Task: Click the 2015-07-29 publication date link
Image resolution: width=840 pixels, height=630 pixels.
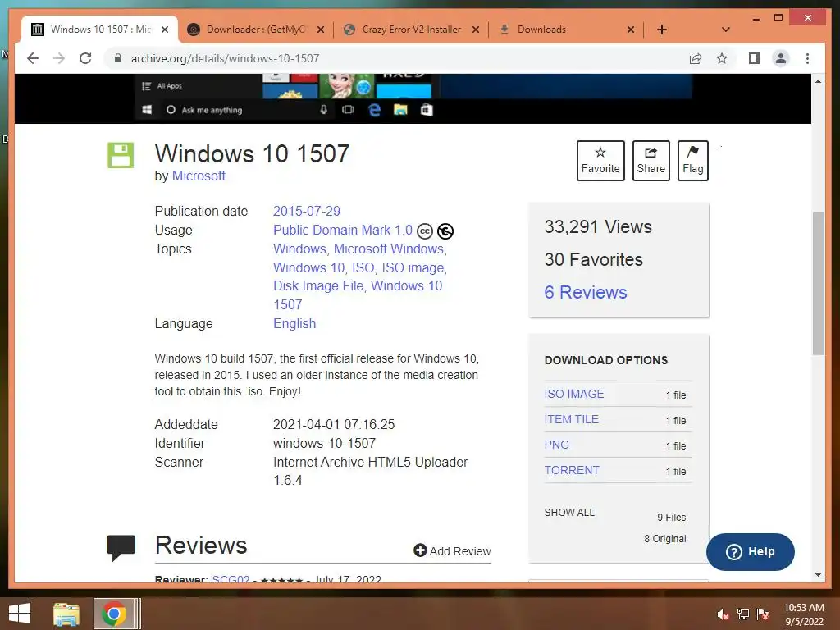Action: 307,211
